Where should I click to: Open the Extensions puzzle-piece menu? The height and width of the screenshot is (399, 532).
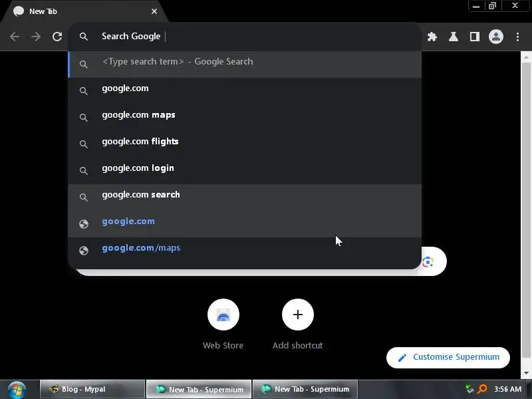(x=432, y=37)
